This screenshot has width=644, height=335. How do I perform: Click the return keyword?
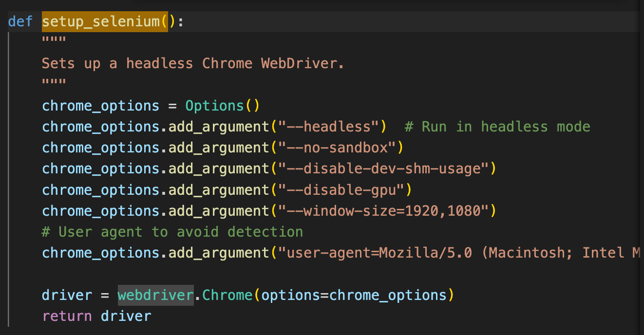pyautogui.click(x=67, y=316)
